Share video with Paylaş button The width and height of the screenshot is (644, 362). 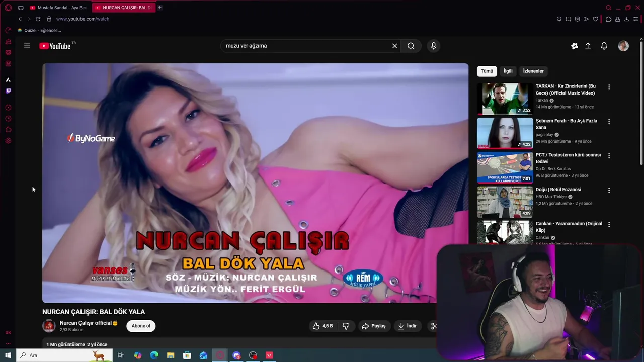tap(374, 326)
